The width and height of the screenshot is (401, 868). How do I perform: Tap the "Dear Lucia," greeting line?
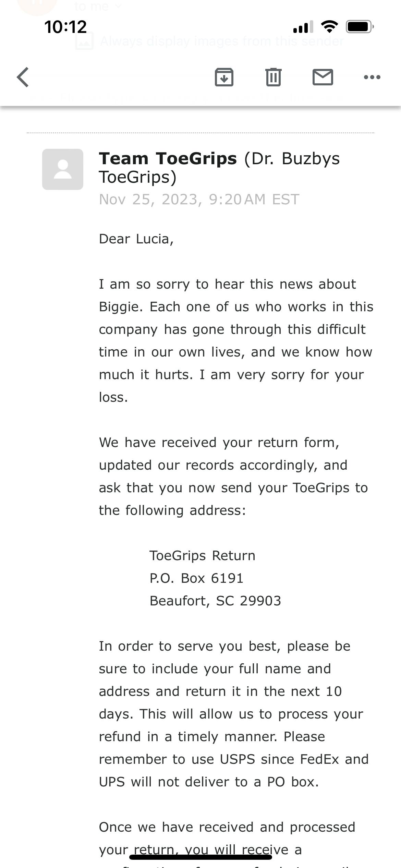[136, 239]
